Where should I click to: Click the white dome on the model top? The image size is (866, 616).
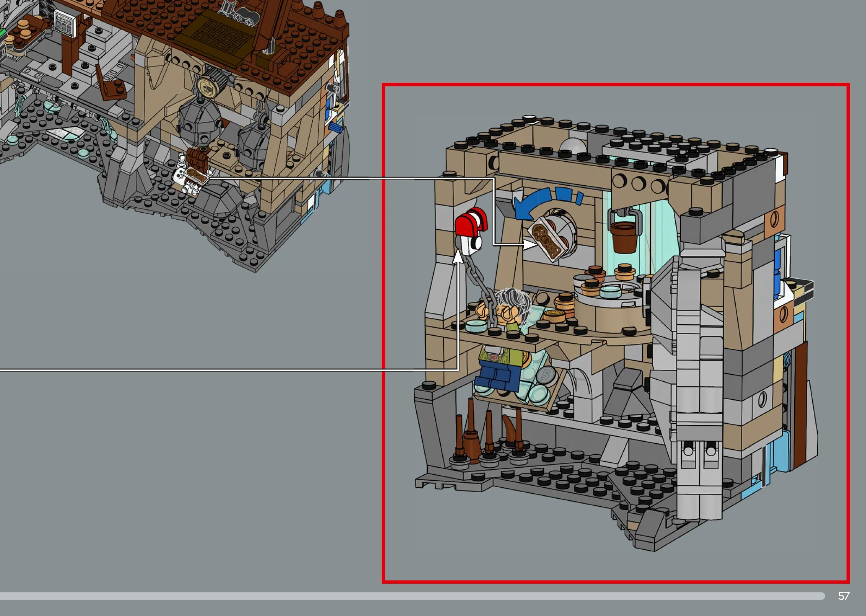pos(573,146)
